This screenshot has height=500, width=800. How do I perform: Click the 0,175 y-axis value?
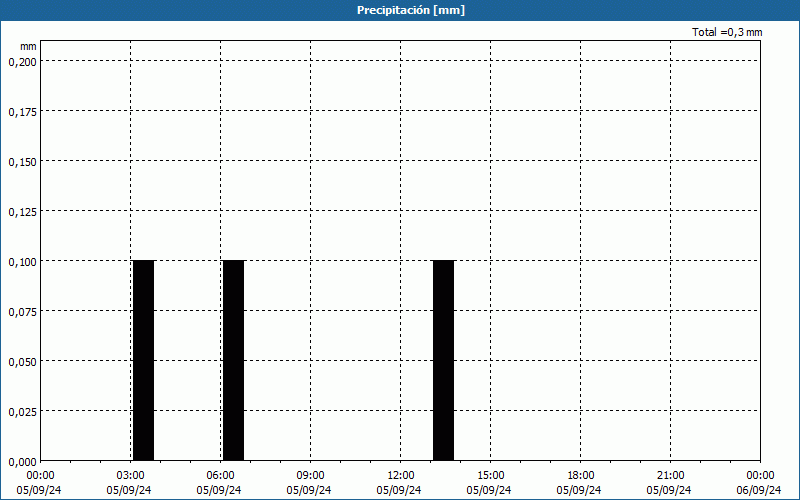click(22, 112)
